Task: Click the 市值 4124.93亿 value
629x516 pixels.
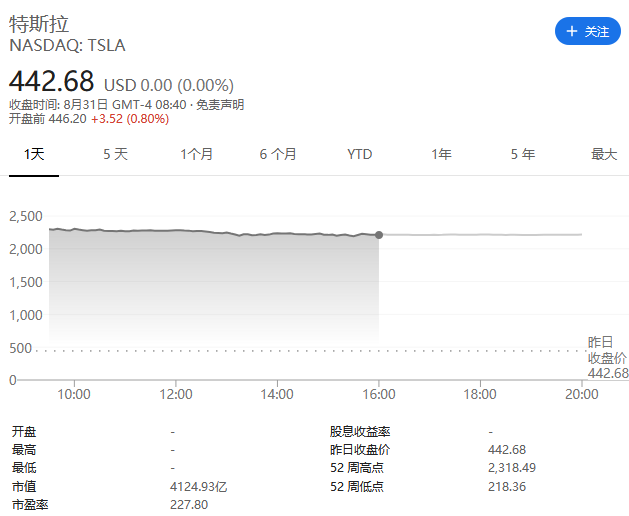Action: point(200,487)
